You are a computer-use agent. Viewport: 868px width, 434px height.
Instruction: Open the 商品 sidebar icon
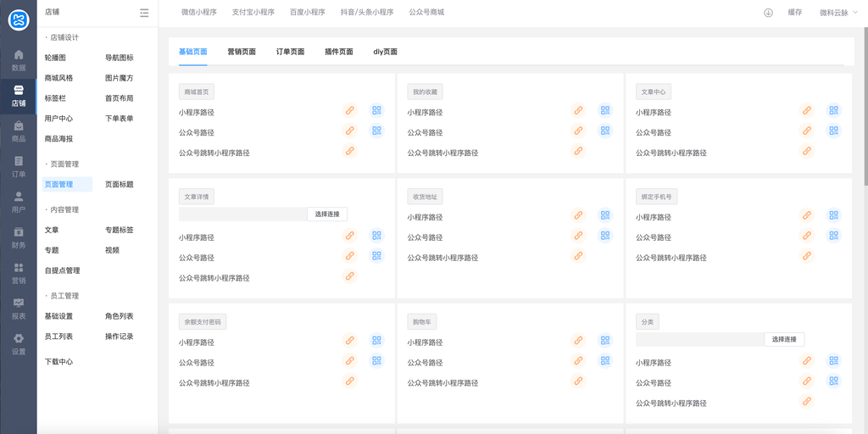coord(19,131)
